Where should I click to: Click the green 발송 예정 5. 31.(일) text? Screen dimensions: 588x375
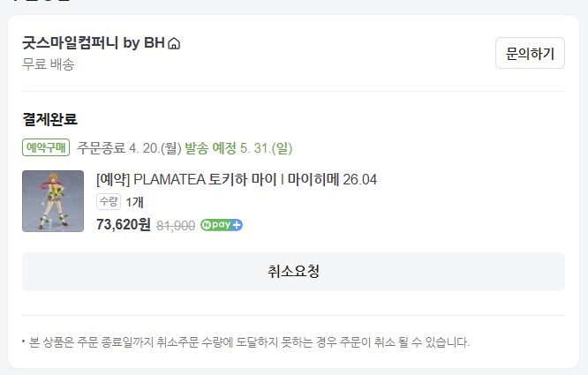pyautogui.click(x=238, y=146)
